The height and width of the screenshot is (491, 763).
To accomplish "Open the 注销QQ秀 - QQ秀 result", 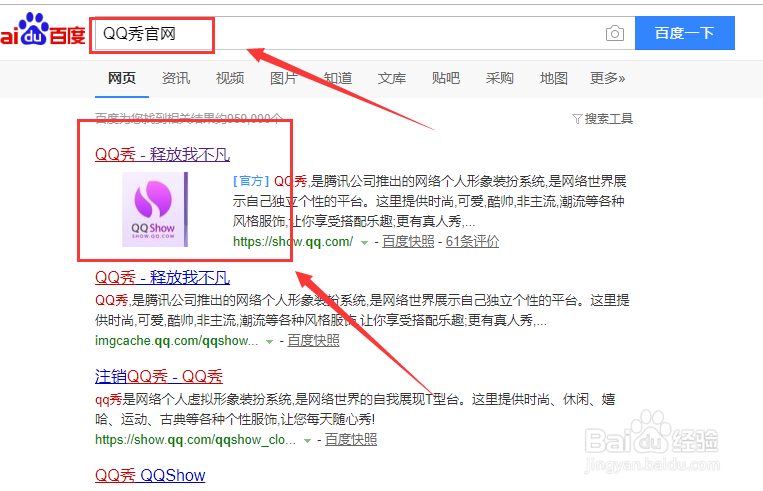I will coord(159,376).
